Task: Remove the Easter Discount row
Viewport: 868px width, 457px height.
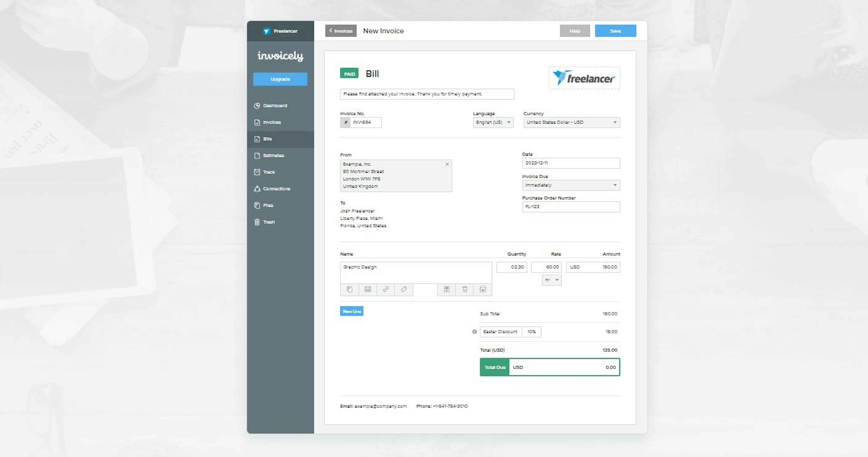Action: pos(474,332)
